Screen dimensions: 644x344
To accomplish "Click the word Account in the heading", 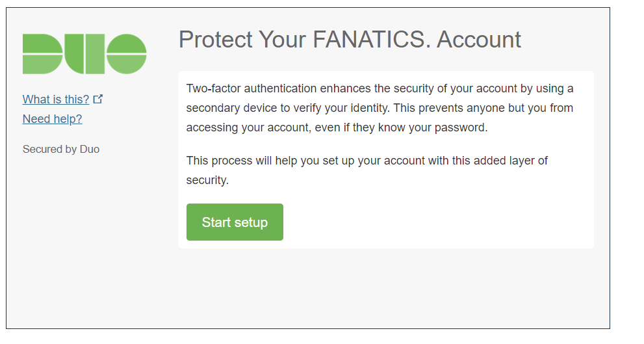I will pyautogui.click(x=478, y=40).
